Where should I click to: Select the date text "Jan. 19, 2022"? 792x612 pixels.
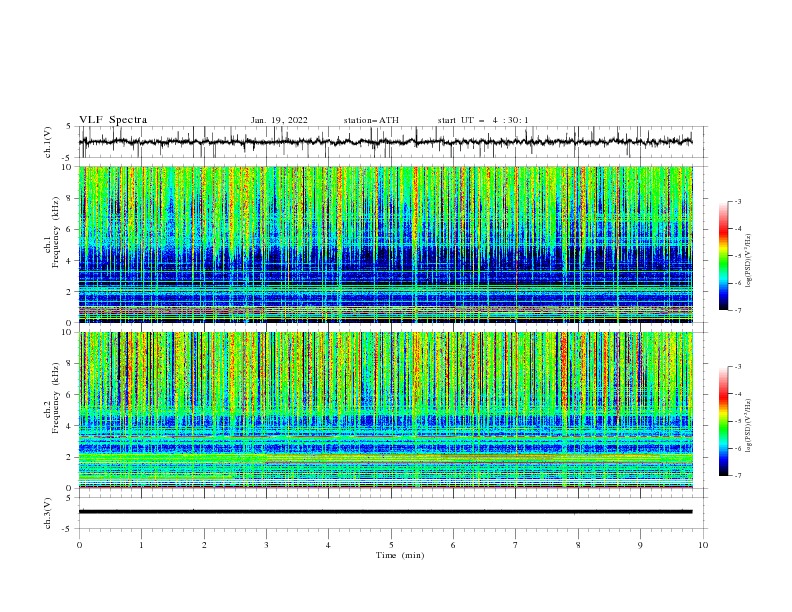click(279, 120)
